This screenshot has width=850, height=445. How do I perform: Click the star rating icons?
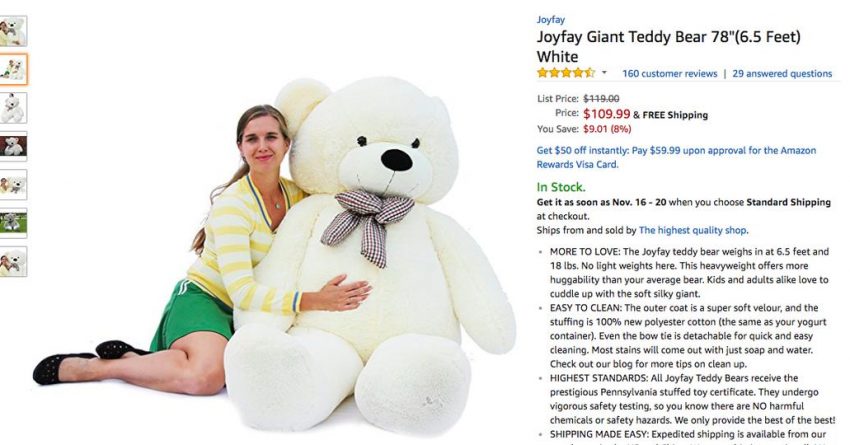click(x=566, y=73)
